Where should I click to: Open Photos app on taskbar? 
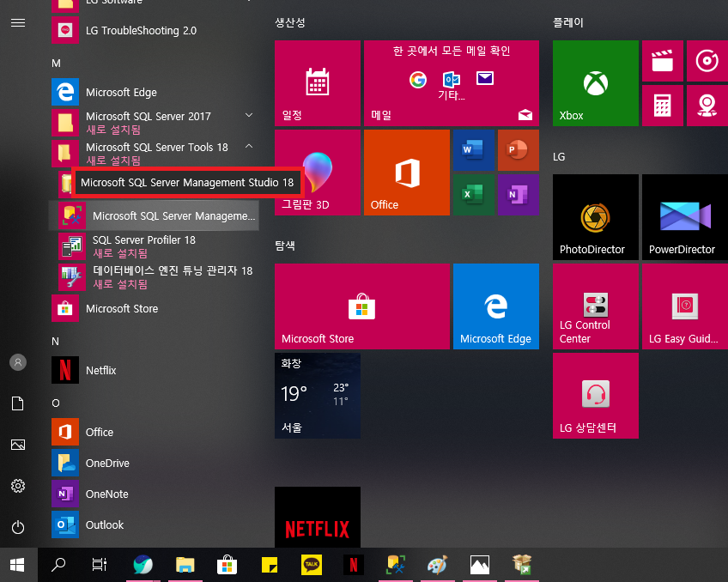click(480, 565)
